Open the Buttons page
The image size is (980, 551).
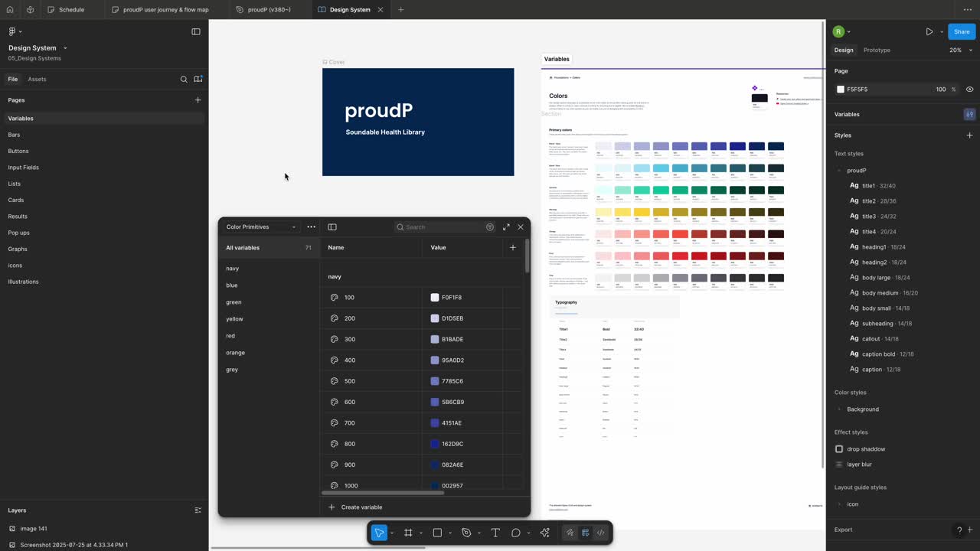click(18, 151)
